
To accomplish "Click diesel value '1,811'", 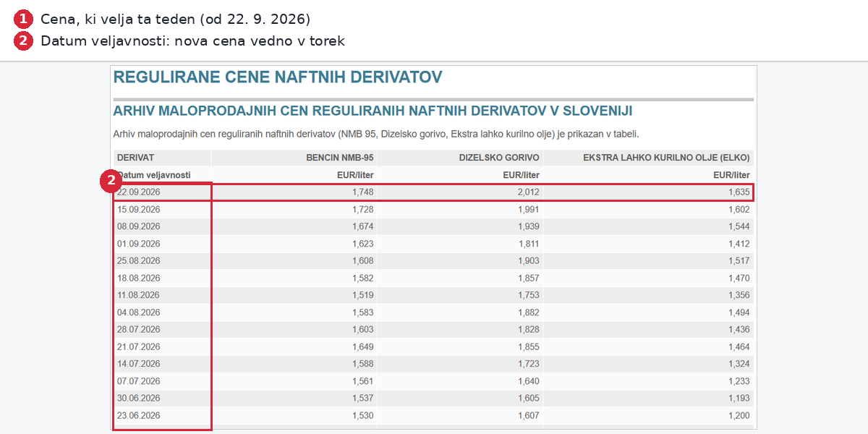I will [x=529, y=244].
